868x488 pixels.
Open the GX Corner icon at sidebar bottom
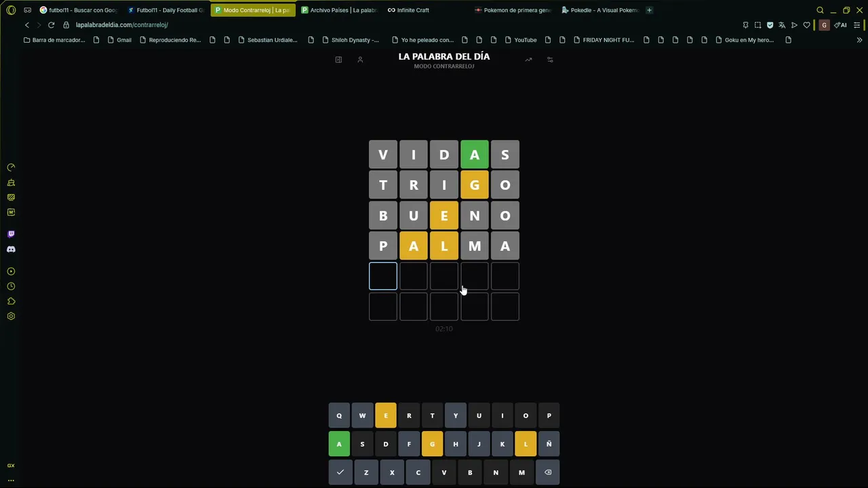[x=11, y=466]
